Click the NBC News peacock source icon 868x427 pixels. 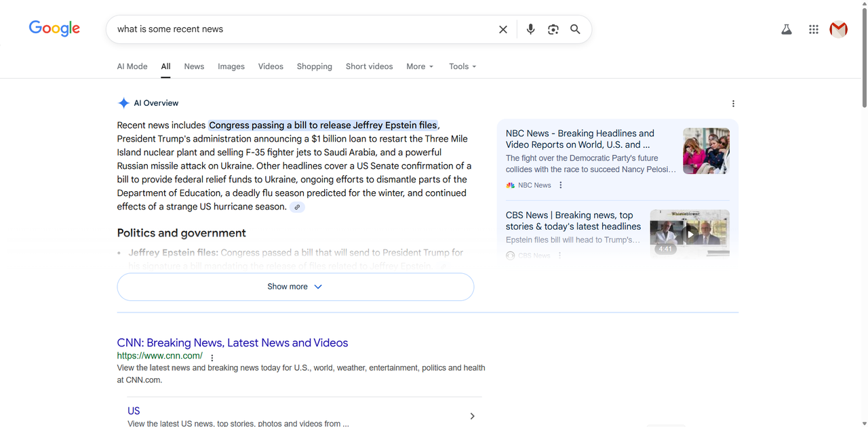coord(511,185)
